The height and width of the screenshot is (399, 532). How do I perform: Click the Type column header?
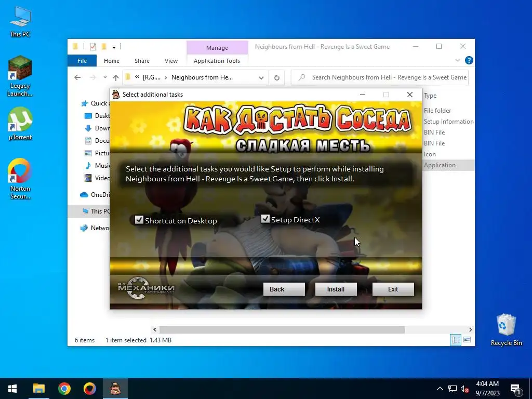[430, 96]
